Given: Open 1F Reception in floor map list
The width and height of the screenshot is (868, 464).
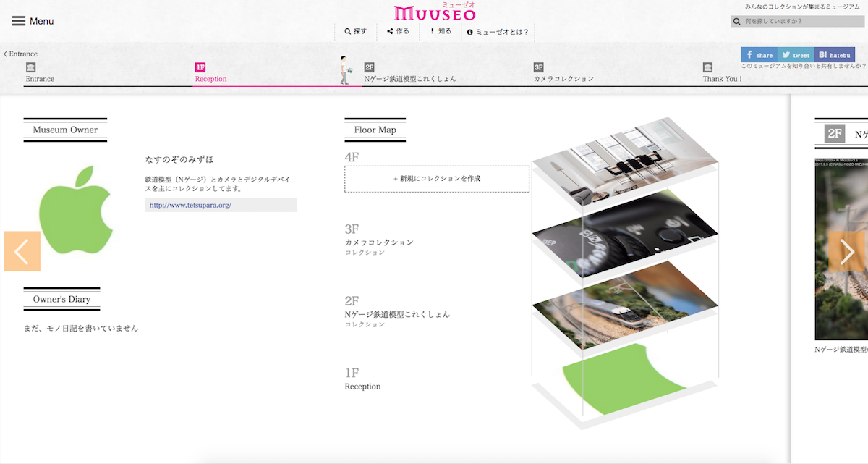Looking at the screenshot, I should [362, 387].
